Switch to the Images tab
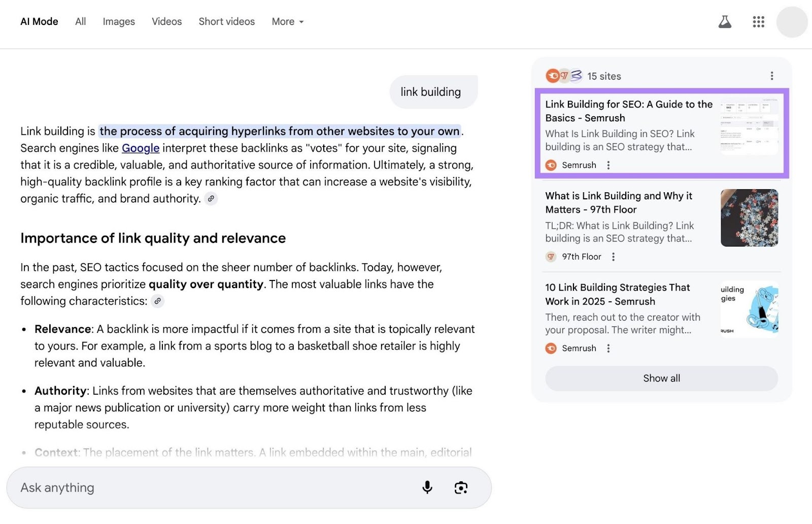Image resolution: width=812 pixels, height=524 pixels. tap(118, 21)
